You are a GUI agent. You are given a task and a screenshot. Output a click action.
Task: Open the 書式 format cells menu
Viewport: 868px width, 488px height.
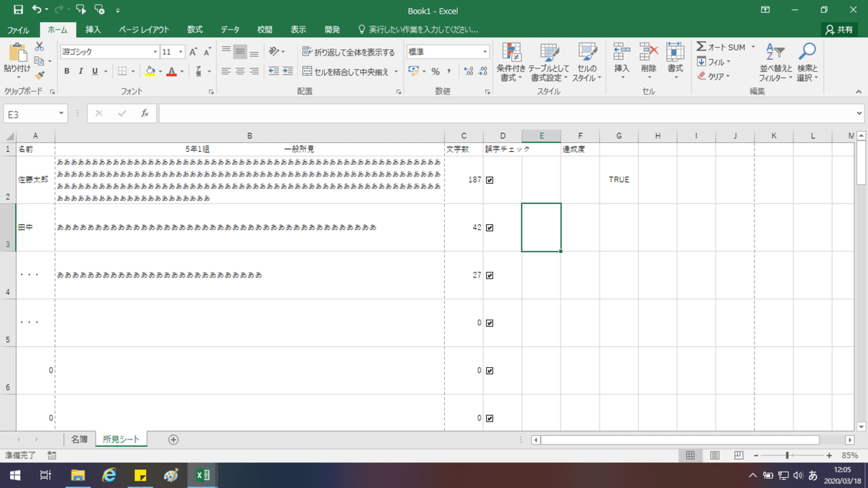[675, 61]
